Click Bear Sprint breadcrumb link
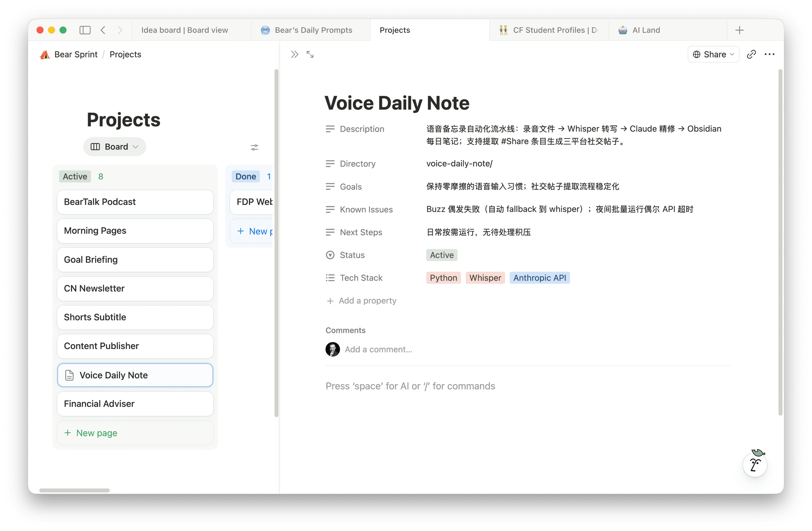 (x=76, y=54)
